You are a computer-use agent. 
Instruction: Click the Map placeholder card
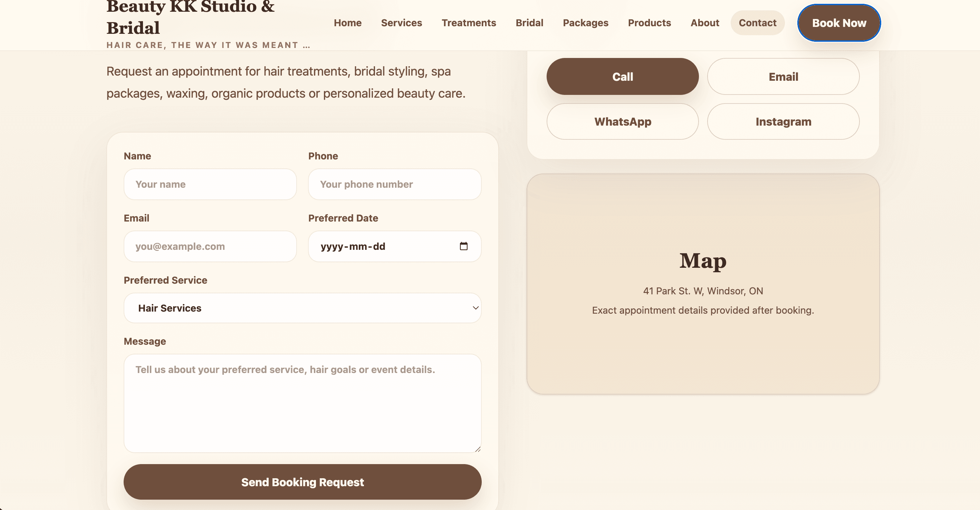pyautogui.click(x=703, y=284)
